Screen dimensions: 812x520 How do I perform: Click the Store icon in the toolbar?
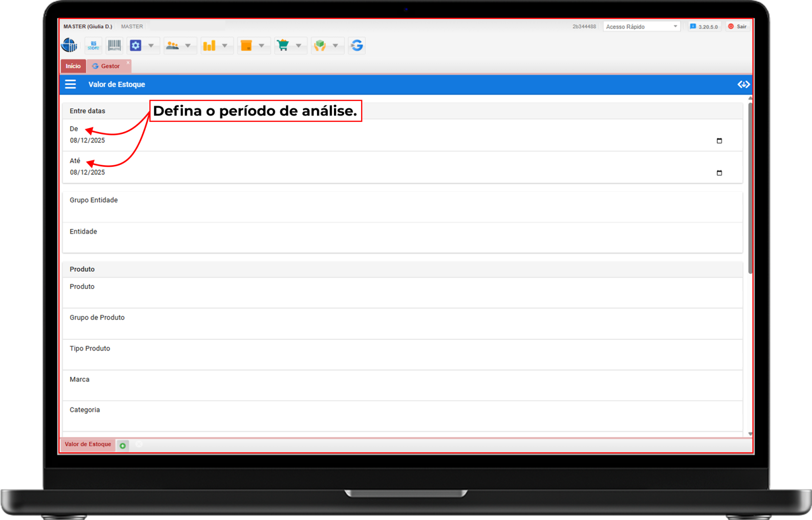[93, 45]
